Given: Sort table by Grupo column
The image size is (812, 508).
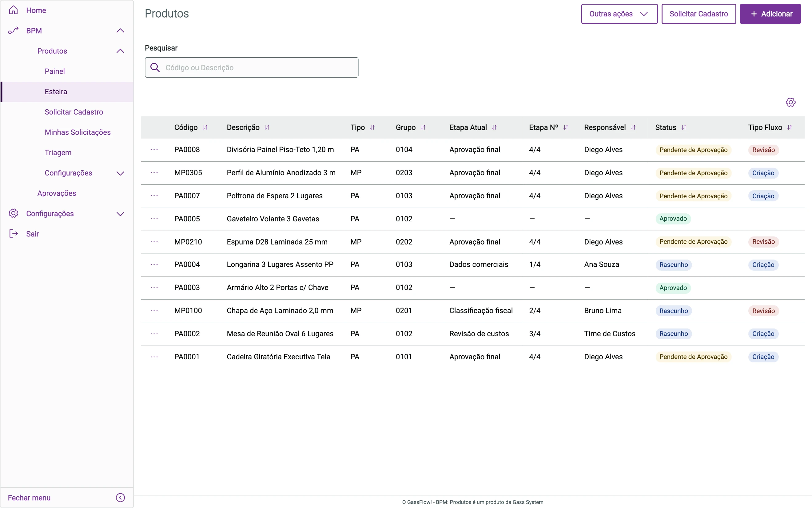Looking at the screenshot, I should pyautogui.click(x=423, y=127).
